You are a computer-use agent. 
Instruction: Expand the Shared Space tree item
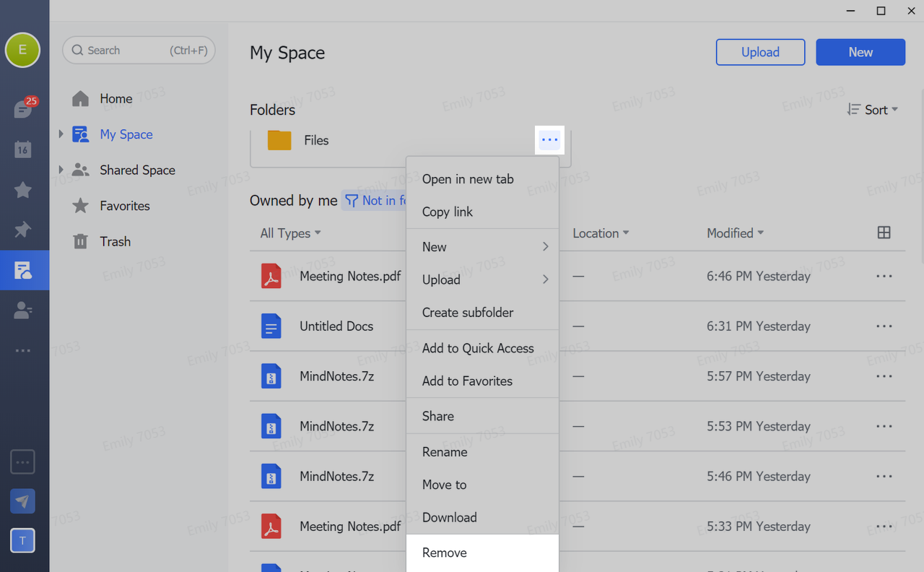click(60, 170)
